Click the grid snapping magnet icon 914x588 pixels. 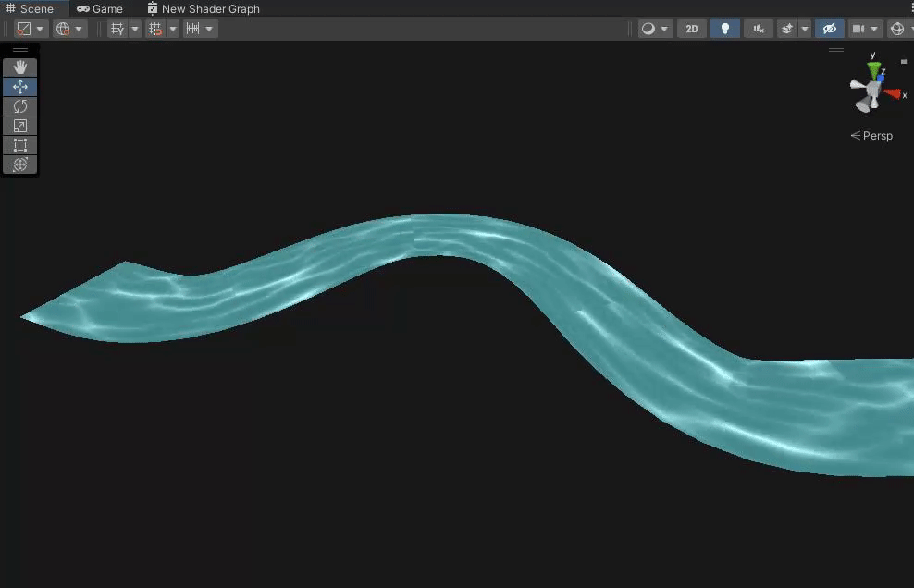coord(155,29)
